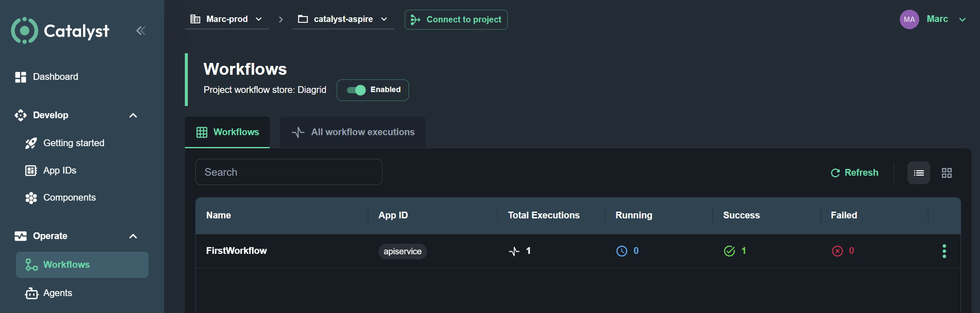The image size is (980, 313).
Task: Open Workflows page in sidebar
Action: 82,265
